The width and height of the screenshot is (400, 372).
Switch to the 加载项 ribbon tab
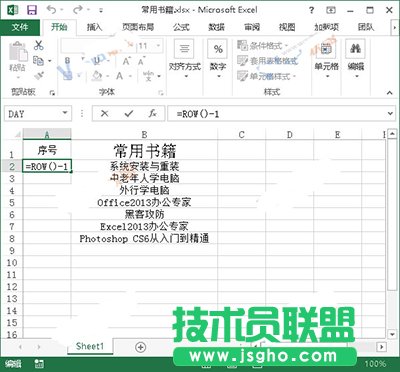[326, 27]
